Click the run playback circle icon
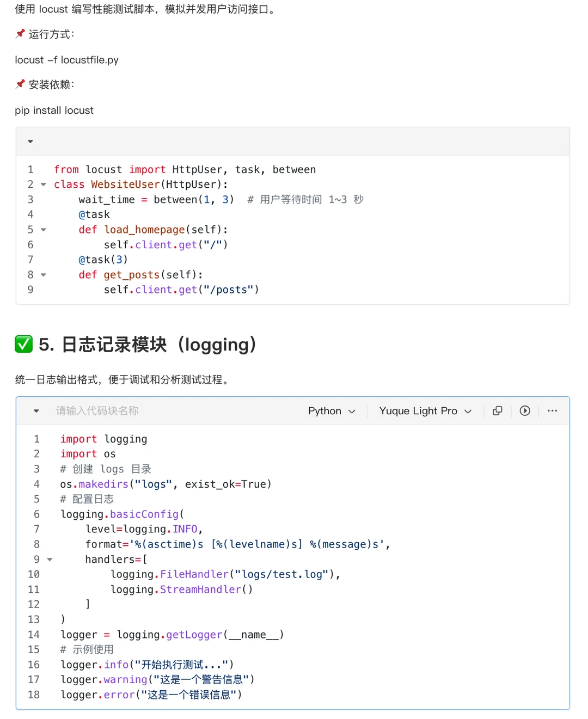588x719 pixels. tap(524, 411)
